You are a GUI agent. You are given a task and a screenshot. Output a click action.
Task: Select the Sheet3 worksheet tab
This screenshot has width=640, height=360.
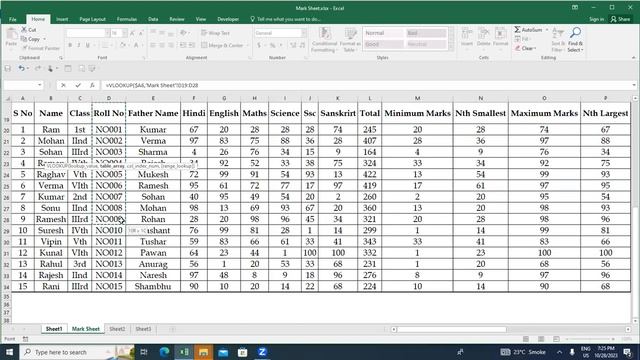tap(143, 329)
